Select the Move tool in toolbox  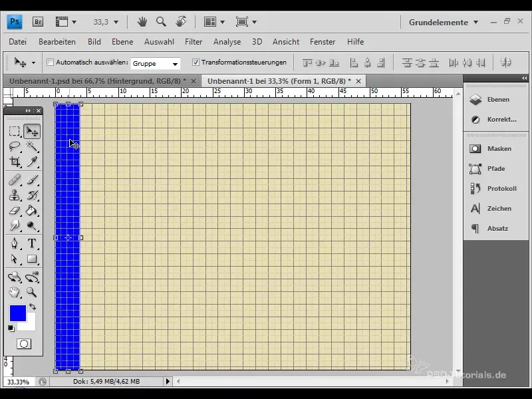32,131
